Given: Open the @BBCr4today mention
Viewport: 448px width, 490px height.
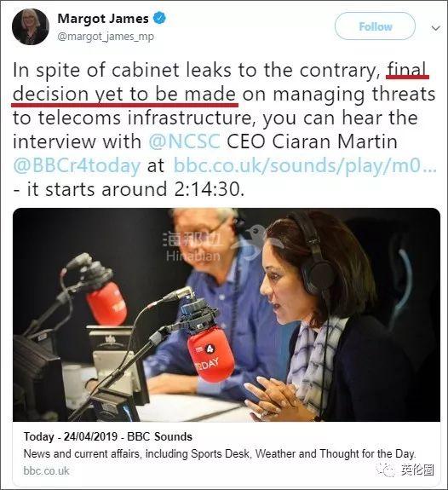Looking at the screenshot, I should 77,165.
